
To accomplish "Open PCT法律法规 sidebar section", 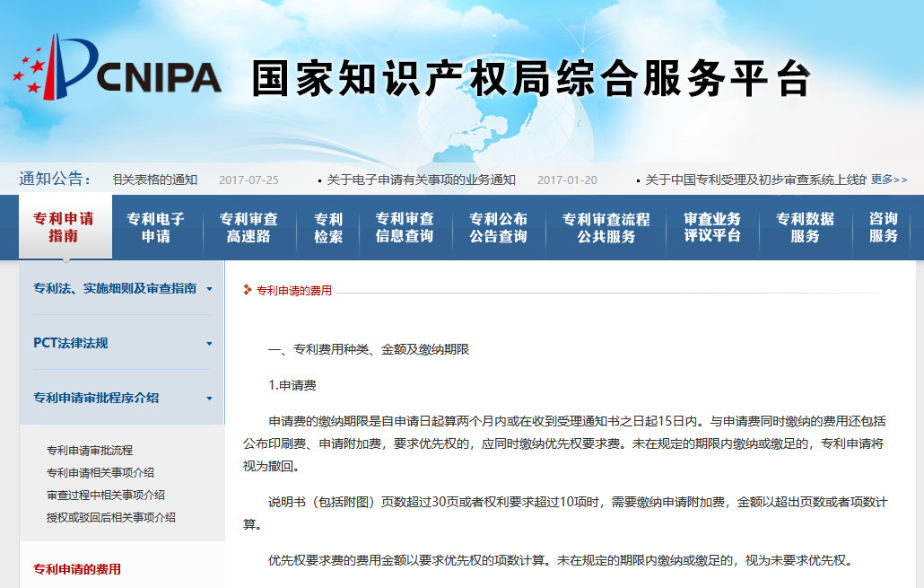I will tap(71, 343).
